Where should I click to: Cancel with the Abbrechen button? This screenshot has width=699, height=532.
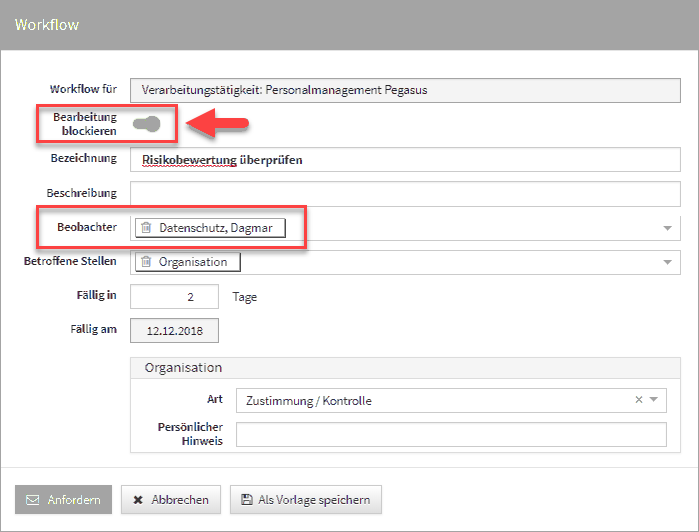pos(171,500)
